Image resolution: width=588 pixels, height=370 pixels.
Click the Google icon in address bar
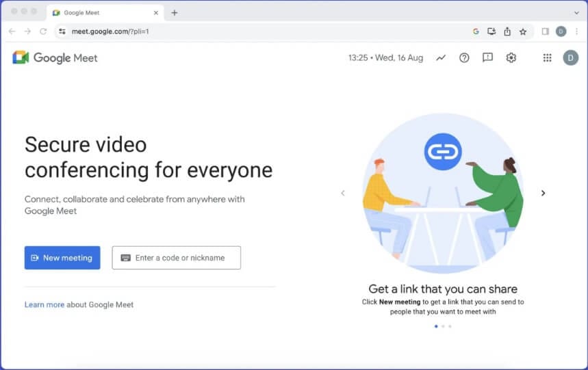[x=476, y=31]
